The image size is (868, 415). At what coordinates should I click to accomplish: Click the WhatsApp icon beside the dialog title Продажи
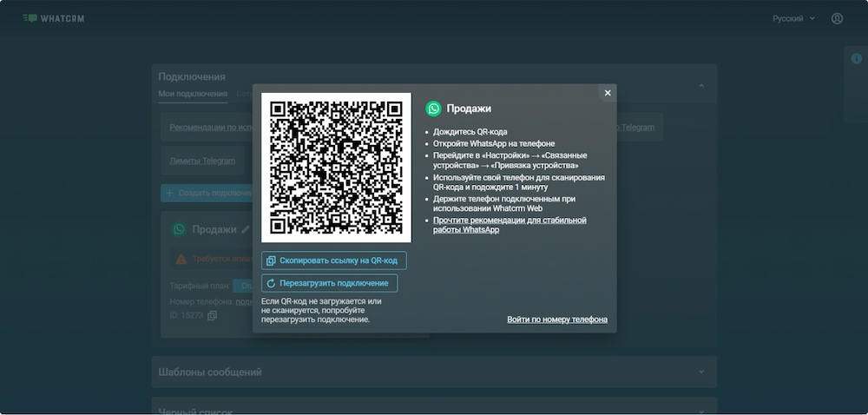(433, 109)
